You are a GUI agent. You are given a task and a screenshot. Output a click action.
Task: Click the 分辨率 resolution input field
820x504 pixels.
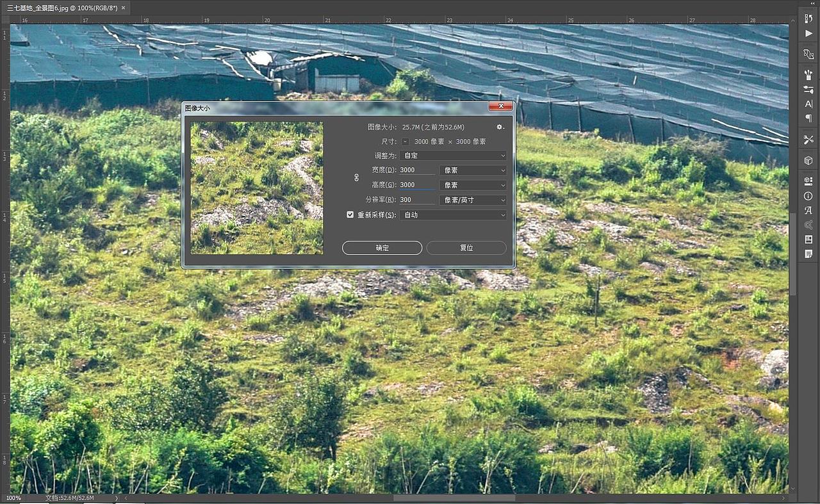coord(417,200)
